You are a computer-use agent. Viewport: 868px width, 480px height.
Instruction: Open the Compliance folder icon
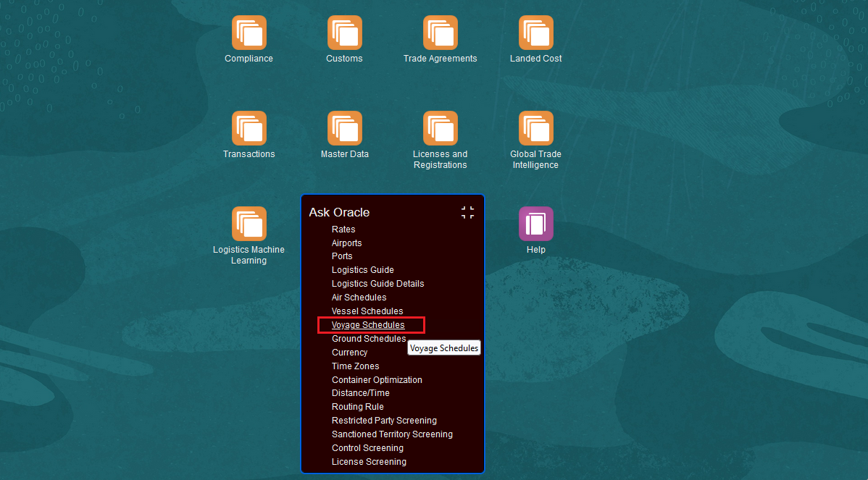(x=249, y=33)
